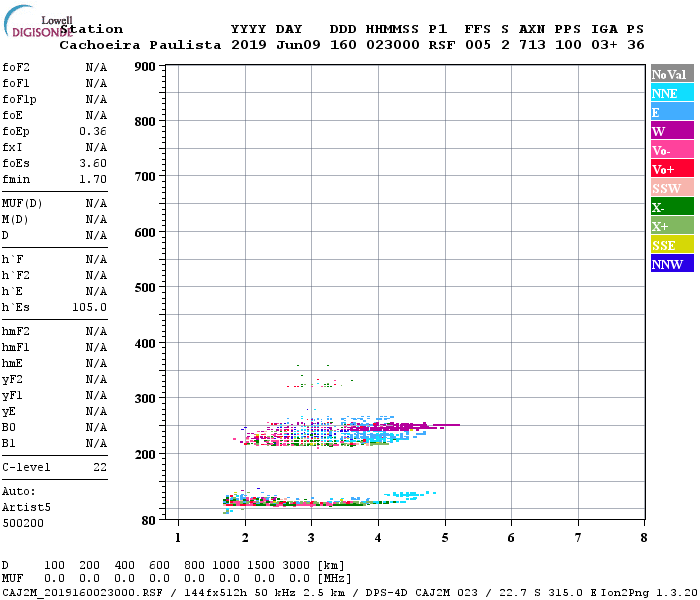Click the foF2 parameter label
This screenshot has width=700, height=600.
[16, 67]
